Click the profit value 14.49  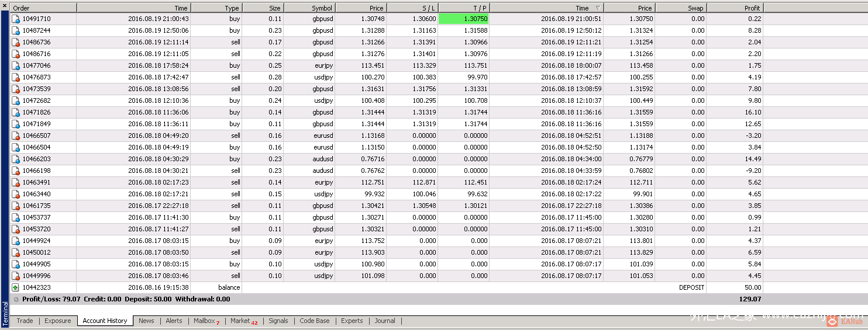753,159
